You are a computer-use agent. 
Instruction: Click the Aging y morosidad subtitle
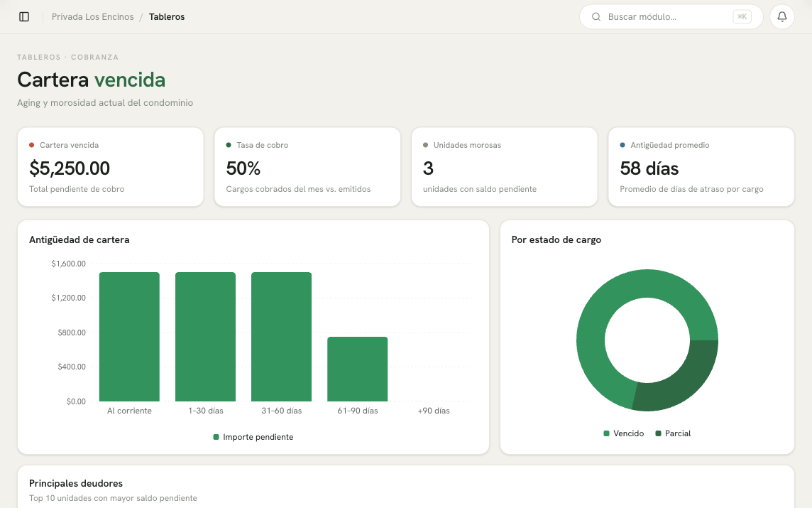pos(105,102)
